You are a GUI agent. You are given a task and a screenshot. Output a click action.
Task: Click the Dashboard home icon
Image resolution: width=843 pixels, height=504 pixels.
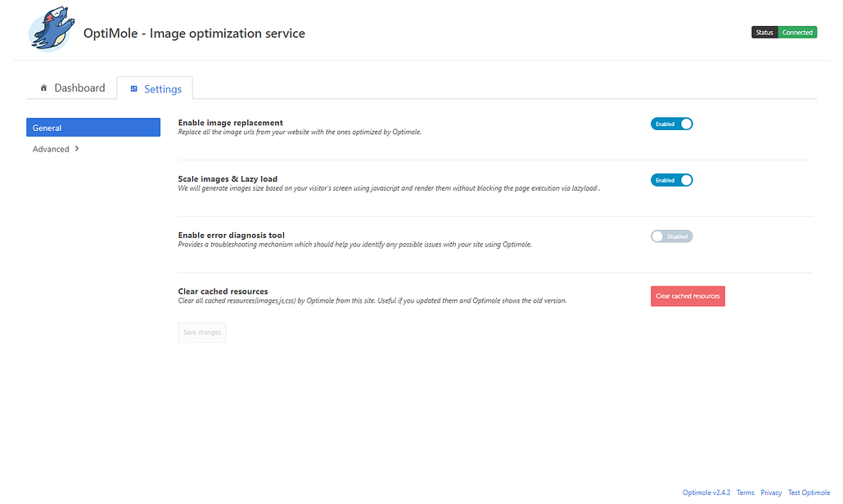[x=43, y=88]
